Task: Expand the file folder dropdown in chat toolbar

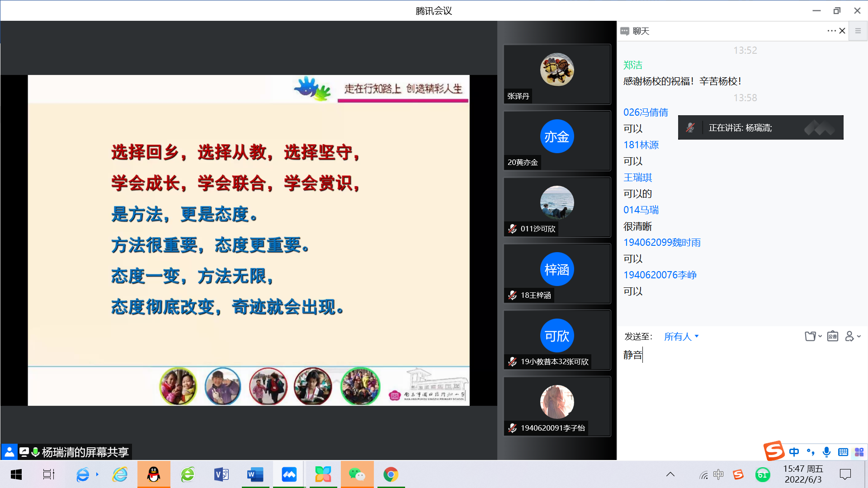Action: point(813,336)
